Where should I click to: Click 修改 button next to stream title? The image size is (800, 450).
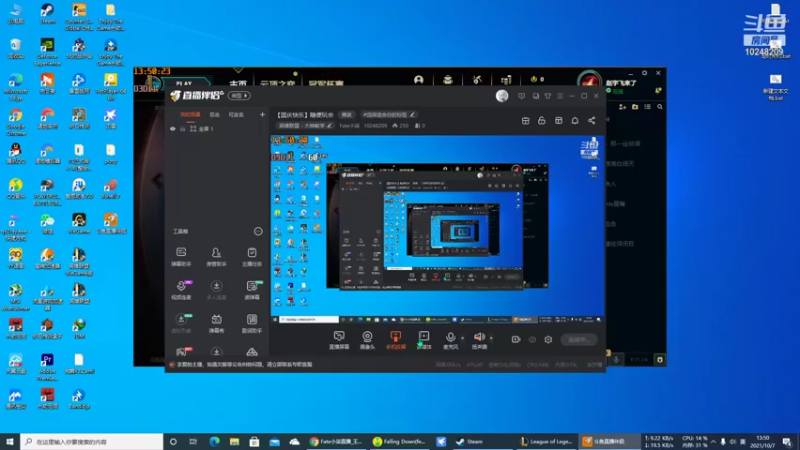[346, 115]
